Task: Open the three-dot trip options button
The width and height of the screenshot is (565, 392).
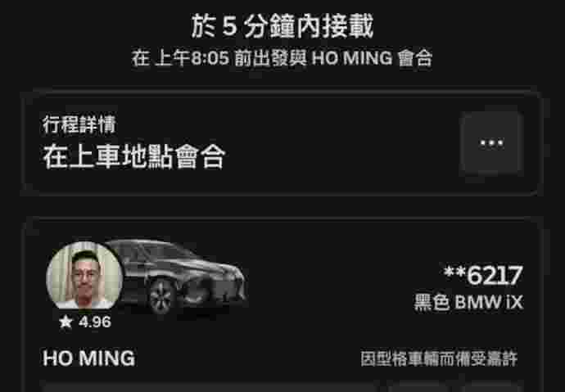Action: pos(492,143)
